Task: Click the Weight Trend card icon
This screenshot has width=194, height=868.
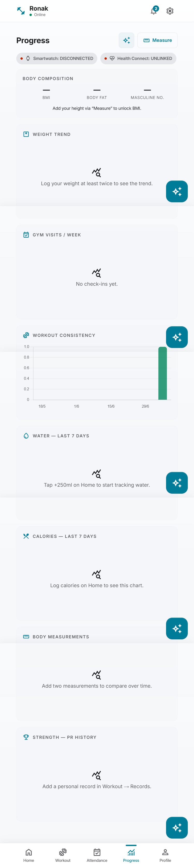Action: (26, 134)
